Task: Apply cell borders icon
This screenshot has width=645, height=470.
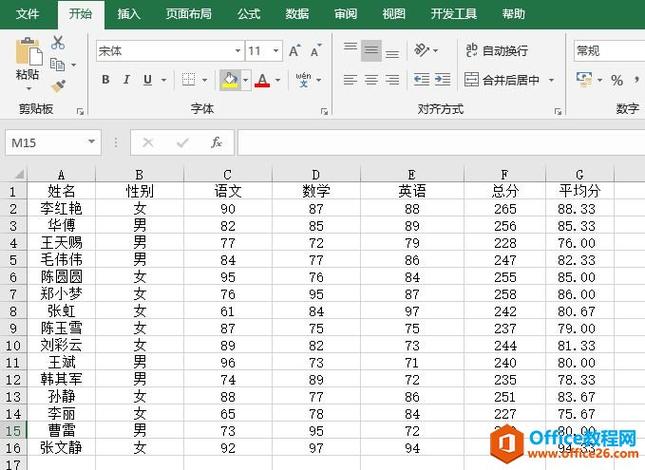Action: click(x=188, y=79)
